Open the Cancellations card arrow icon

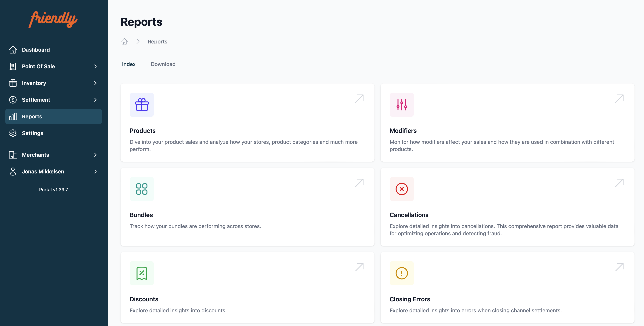(619, 183)
